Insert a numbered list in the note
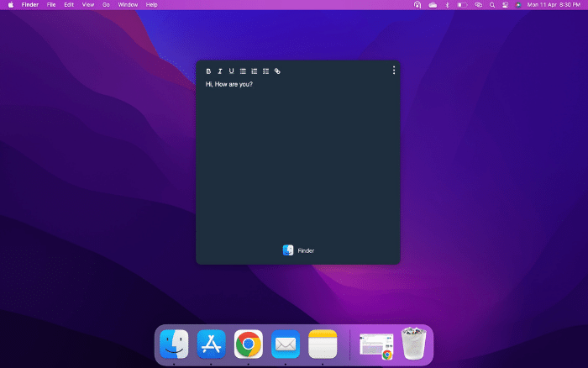 pyautogui.click(x=255, y=71)
